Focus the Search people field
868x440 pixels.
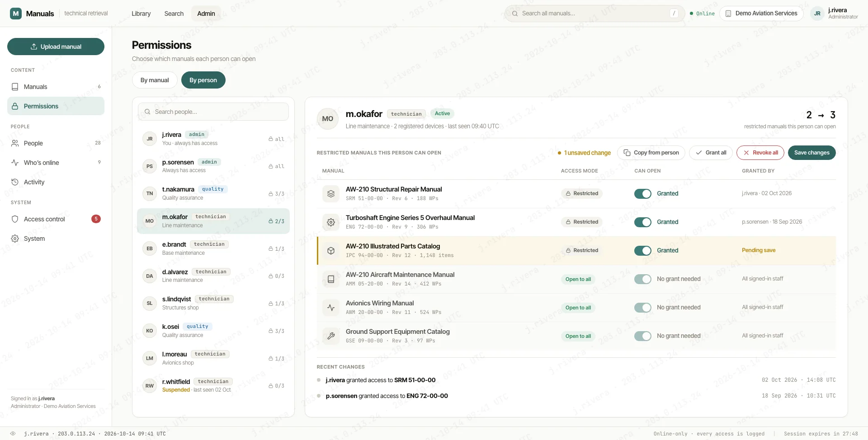(213, 112)
